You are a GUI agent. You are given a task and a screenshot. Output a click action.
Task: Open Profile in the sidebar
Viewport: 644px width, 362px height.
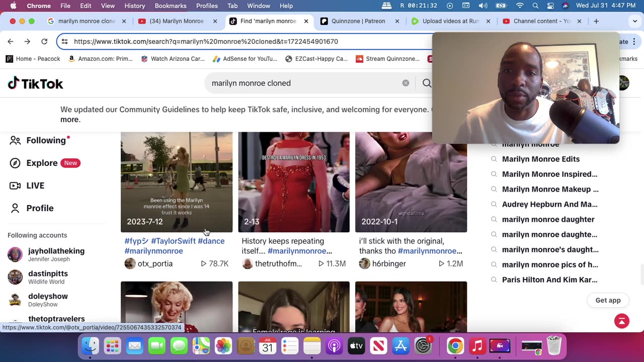click(x=32, y=208)
